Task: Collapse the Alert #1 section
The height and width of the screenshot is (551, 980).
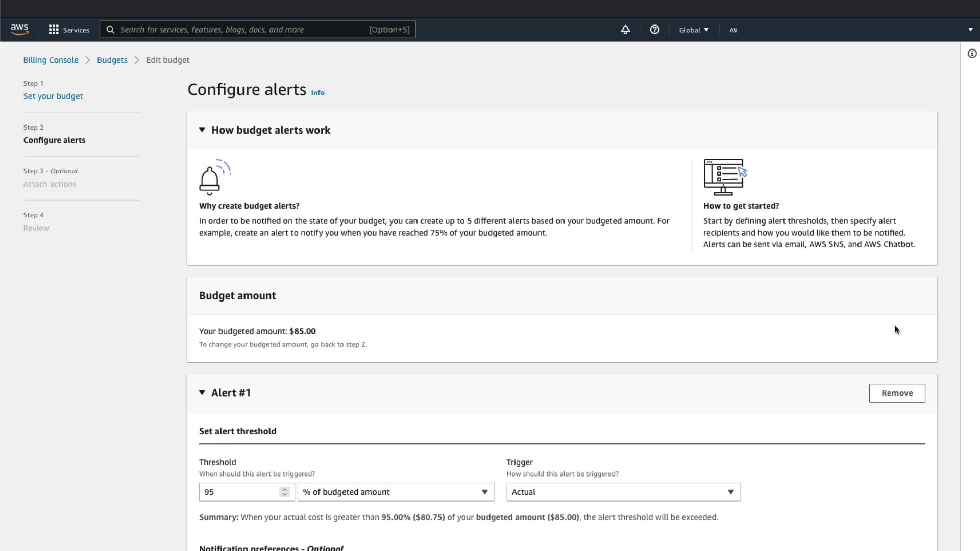Action: pos(202,392)
